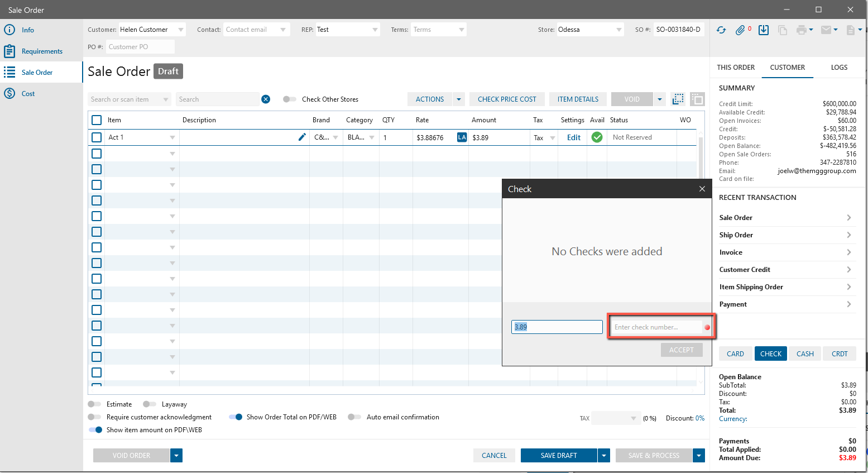Click the check amount field showing 3.89
The width and height of the screenshot is (868, 473).
tap(557, 327)
